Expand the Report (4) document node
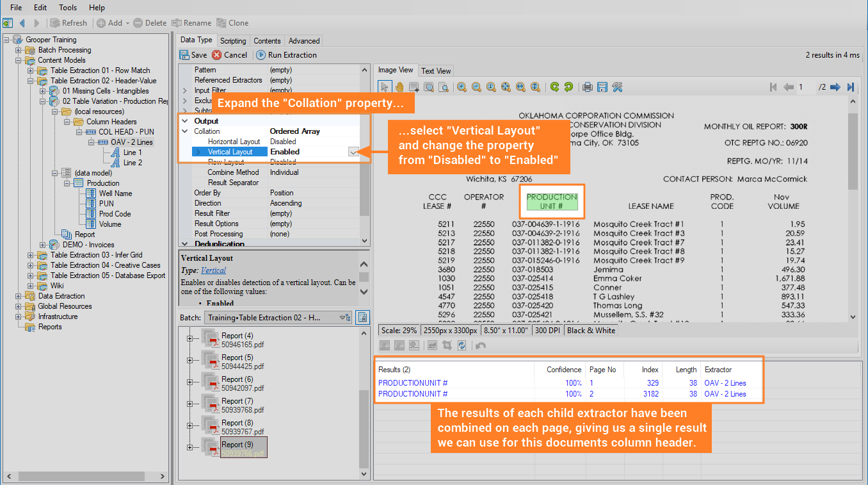This screenshot has width=868, height=485. pos(189,338)
